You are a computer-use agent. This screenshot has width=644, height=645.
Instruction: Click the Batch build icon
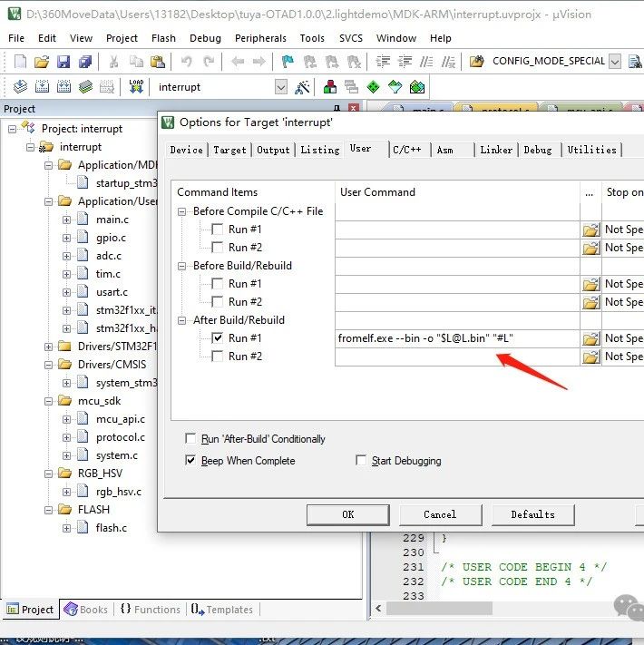(x=85, y=87)
